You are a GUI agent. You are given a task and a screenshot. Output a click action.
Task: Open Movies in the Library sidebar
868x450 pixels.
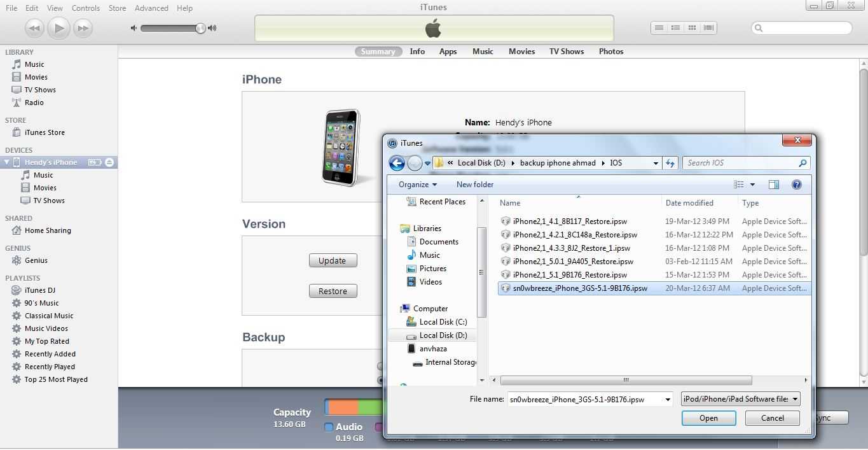[x=36, y=77]
